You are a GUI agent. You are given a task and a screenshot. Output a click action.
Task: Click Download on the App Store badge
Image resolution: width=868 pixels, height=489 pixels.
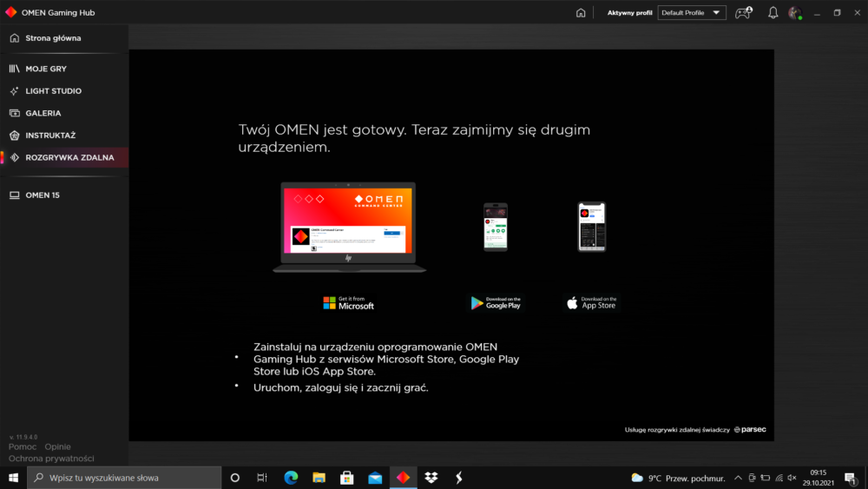pos(591,303)
